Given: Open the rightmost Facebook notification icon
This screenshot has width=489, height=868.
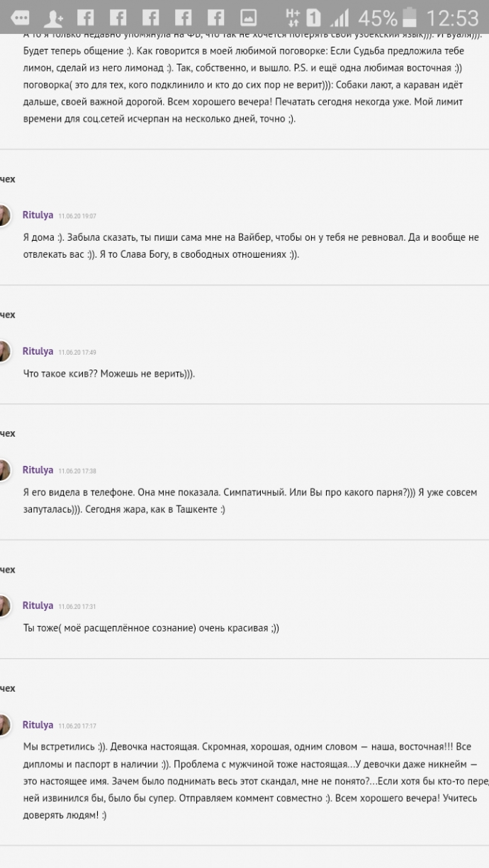Looking at the screenshot, I should pos(215,17).
